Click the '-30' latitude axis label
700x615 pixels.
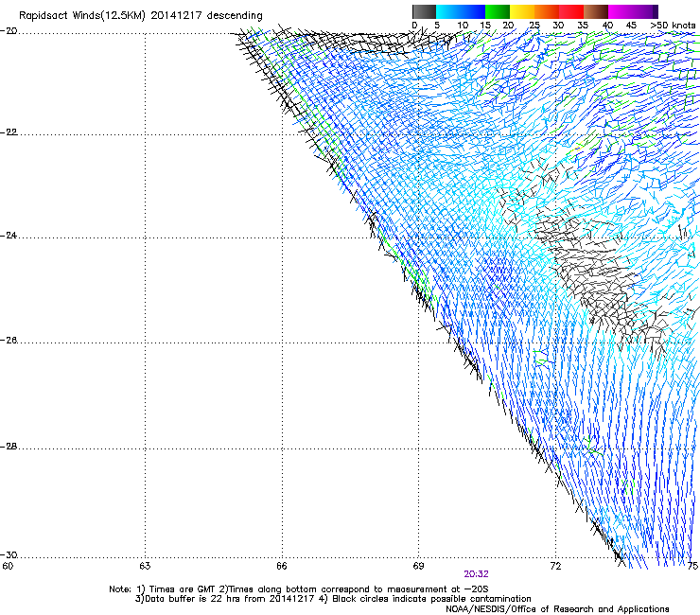[x=9, y=554]
